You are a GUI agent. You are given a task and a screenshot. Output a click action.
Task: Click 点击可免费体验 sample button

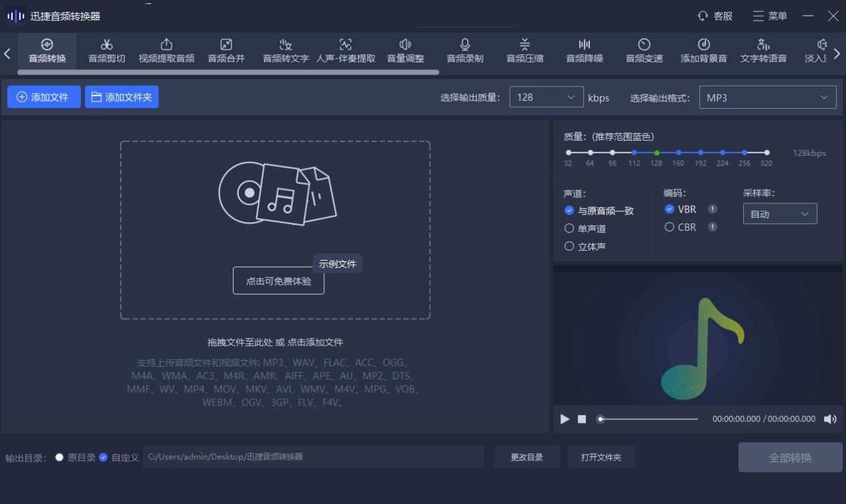coord(278,281)
